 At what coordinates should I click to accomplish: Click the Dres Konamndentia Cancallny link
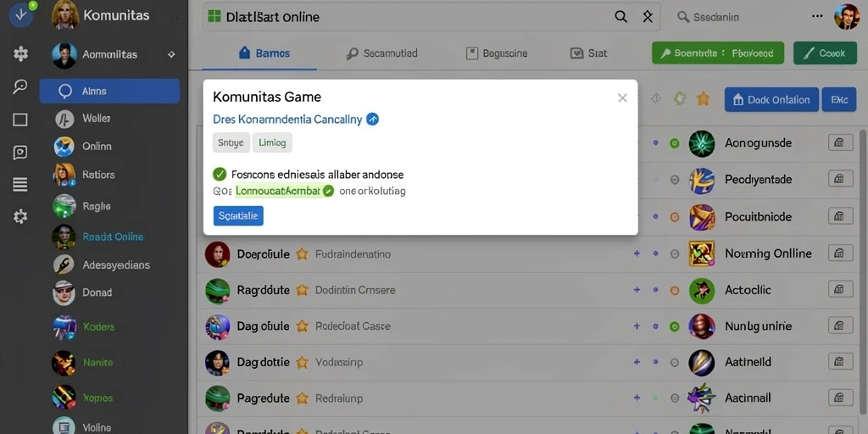coord(287,119)
